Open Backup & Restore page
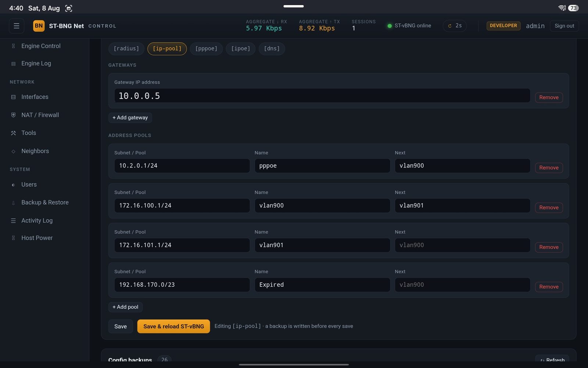Viewport: 588px width, 368px height. 45,202
